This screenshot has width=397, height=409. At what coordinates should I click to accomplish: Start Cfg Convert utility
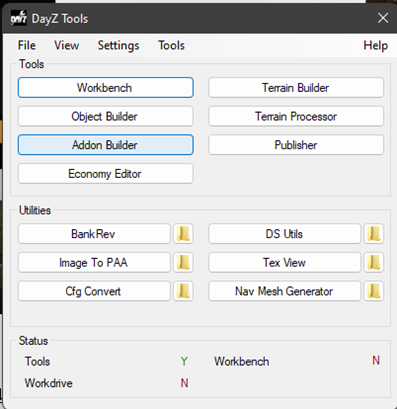[x=94, y=291]
